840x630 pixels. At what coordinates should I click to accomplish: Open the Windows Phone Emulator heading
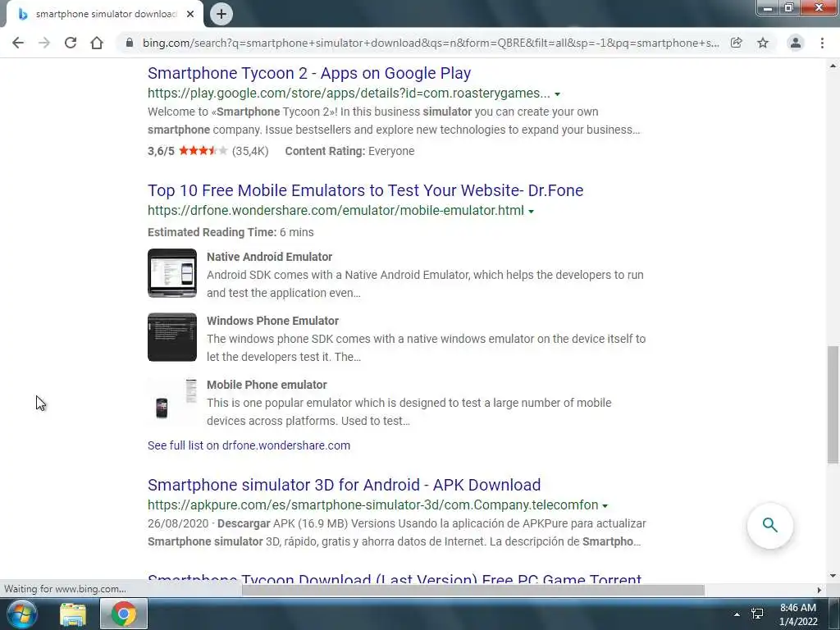pos(272,321)
